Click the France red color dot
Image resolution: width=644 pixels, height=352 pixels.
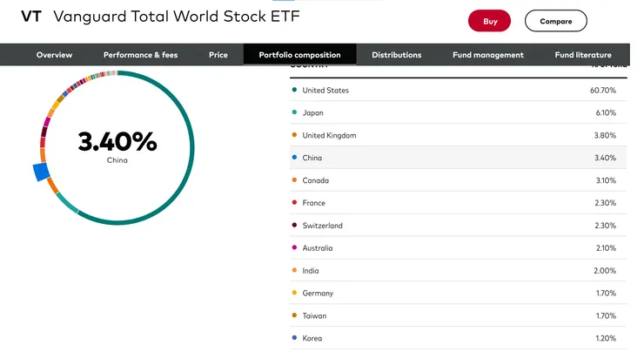click(295, 203)
